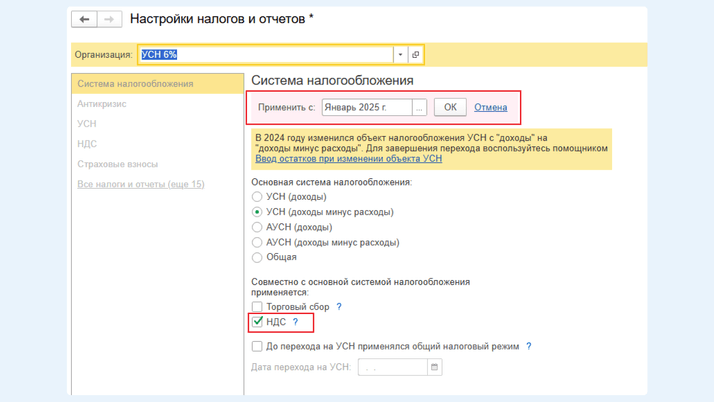This screenshot has width=714, height=402.
Task: Open the Страховые взносы section
Action: tap(117, 164)
